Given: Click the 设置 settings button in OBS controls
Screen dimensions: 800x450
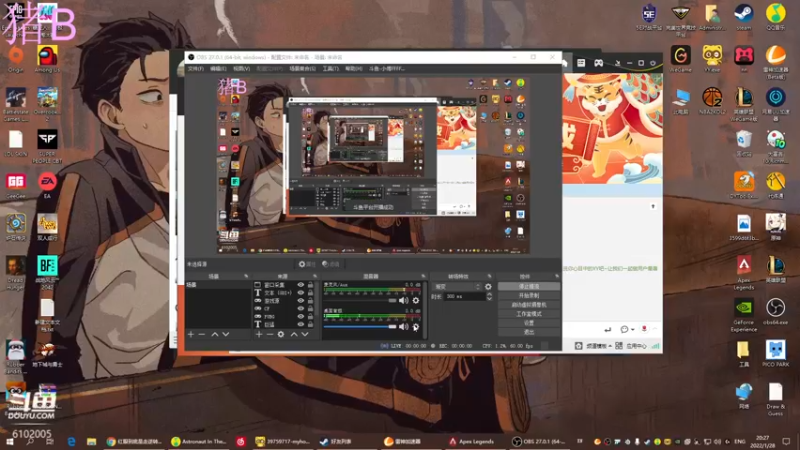Looking at the screenshot, I should tap(529, 323).
